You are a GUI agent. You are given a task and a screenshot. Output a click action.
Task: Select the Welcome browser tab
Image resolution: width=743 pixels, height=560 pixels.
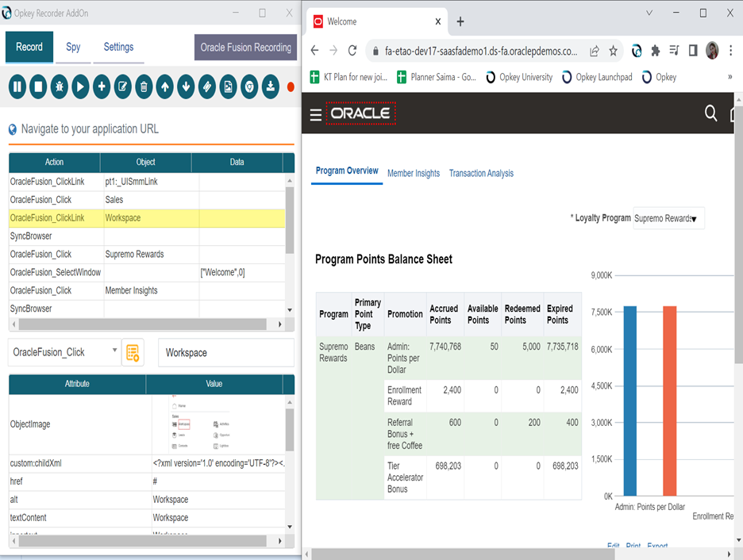(378, 21)
